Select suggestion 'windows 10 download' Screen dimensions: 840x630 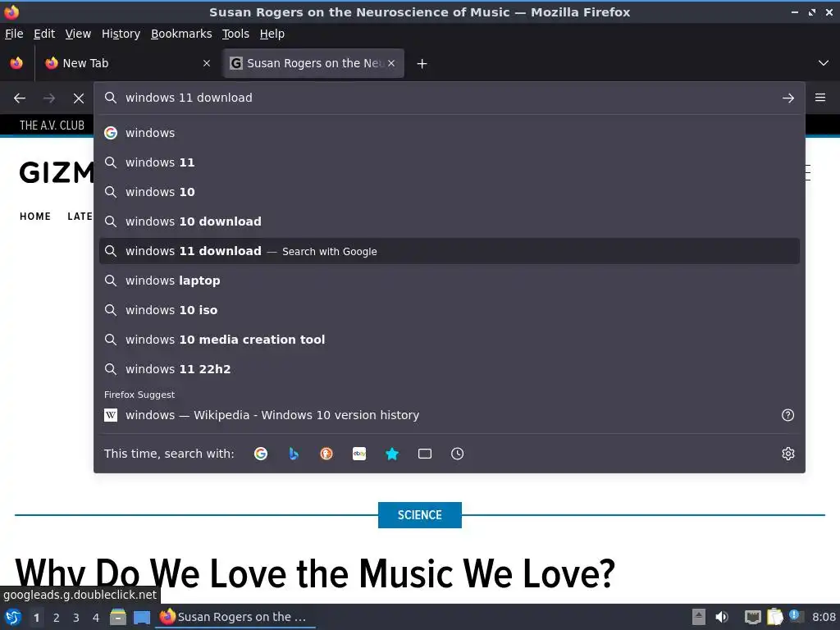[x=450, y=221]
